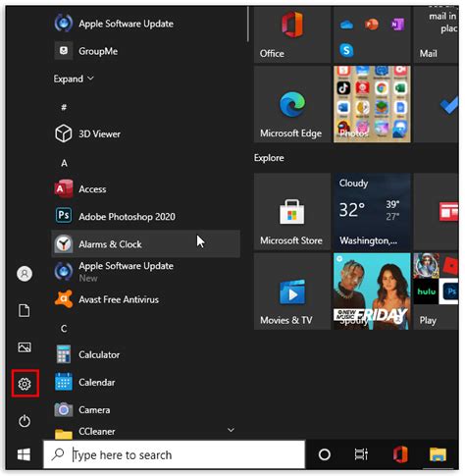The height and width of the screenshot is (476, 465).
Task: Open Adobe Photoshop 2020
Action: 146,217
